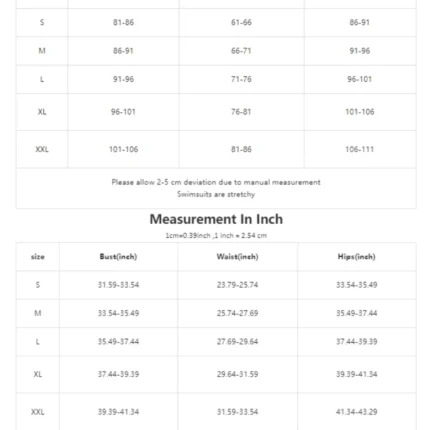The image size is (430, 430).
Task: Click the L hips value 37.44-39.39
Action: pyautogui.click(x=356, y=341)
